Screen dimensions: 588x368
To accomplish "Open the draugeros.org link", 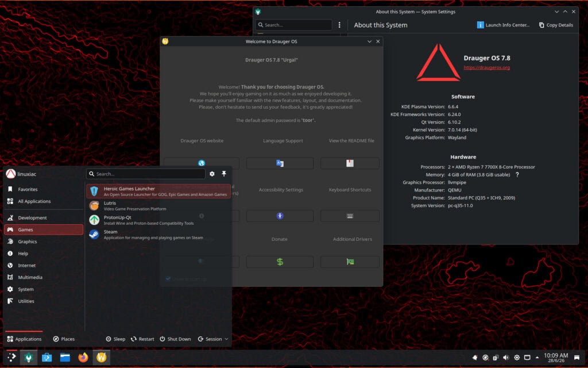I will pos(486,68).
